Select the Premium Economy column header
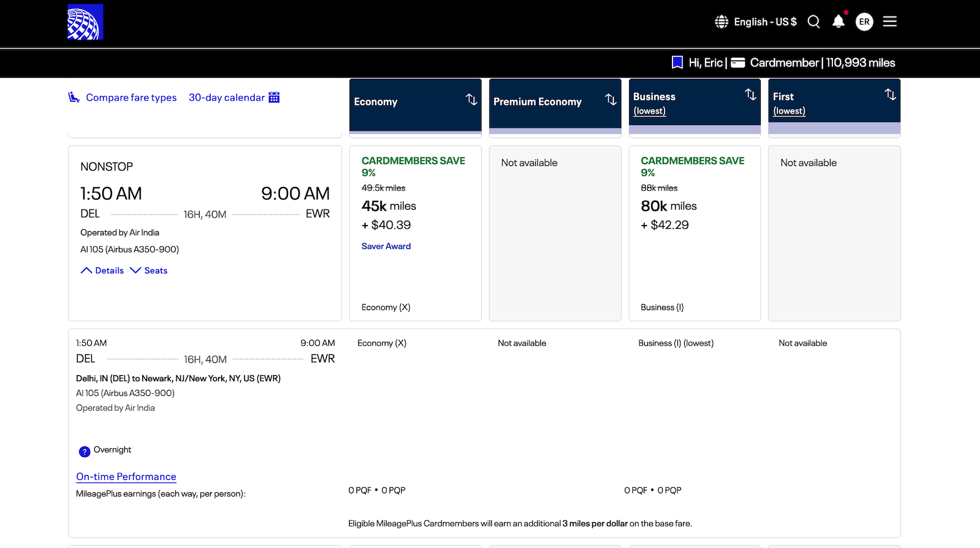Image resolution: width=980 pixels, height=548 pixels. [x=555, y=105]
